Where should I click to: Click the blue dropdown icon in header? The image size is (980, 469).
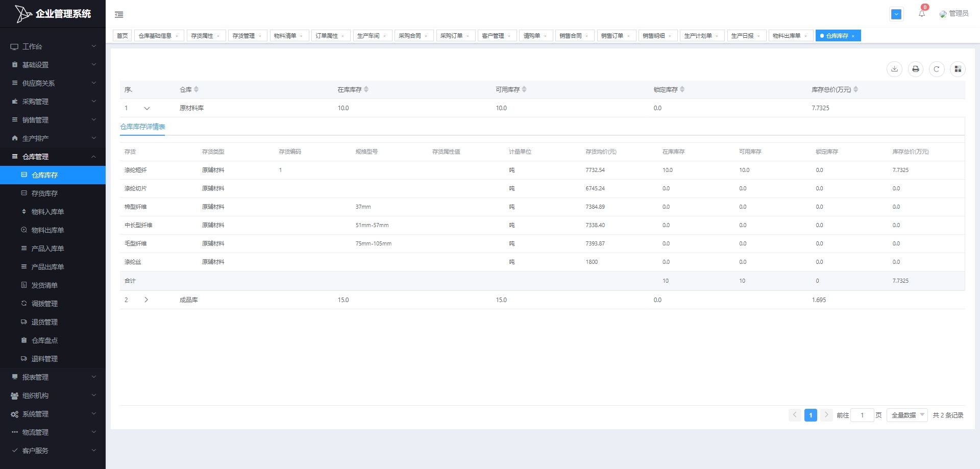tap(896, 14)
